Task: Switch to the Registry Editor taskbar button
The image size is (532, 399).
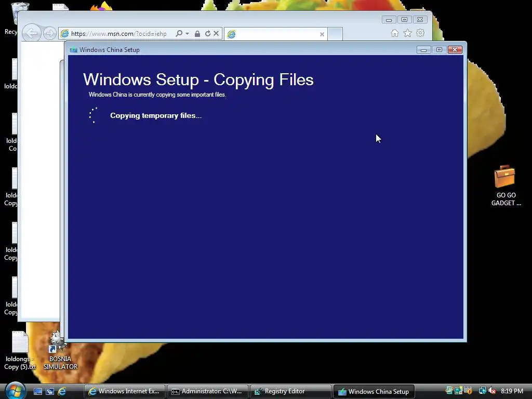Action: pyautogui.click(x=291, y=391)
